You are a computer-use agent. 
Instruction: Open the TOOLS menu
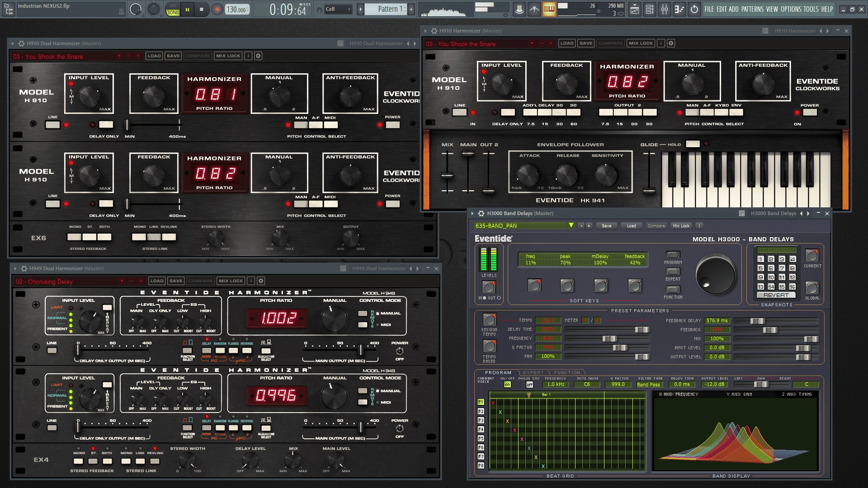811,9
